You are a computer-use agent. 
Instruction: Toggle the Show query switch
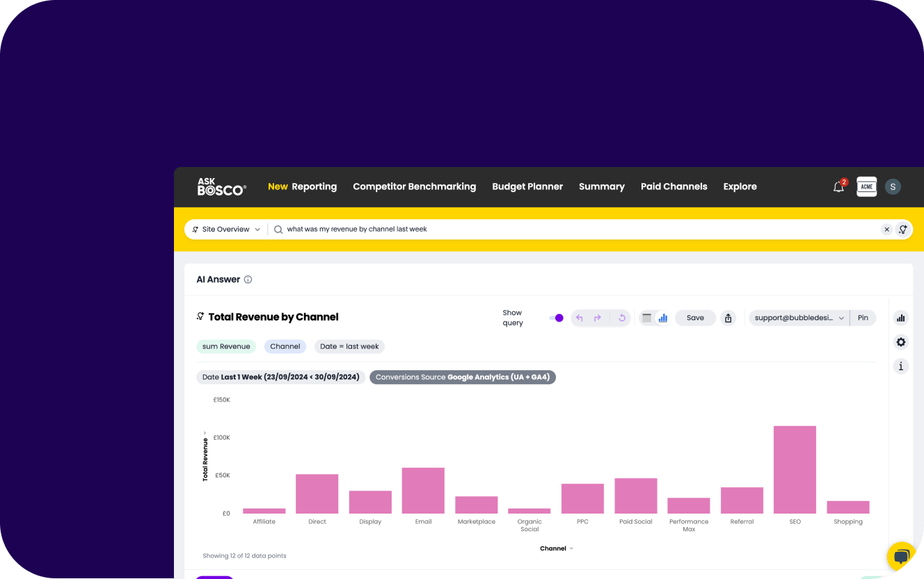556,318
